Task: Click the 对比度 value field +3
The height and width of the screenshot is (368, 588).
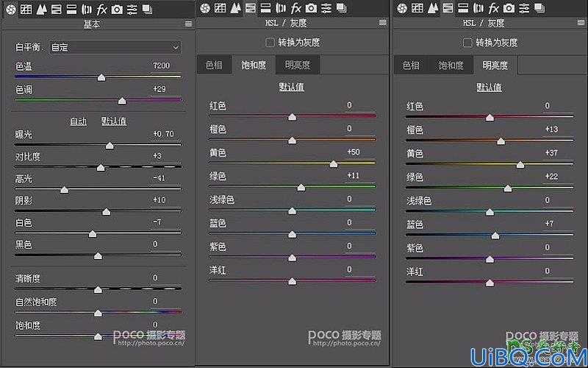Action: point(166,156)
